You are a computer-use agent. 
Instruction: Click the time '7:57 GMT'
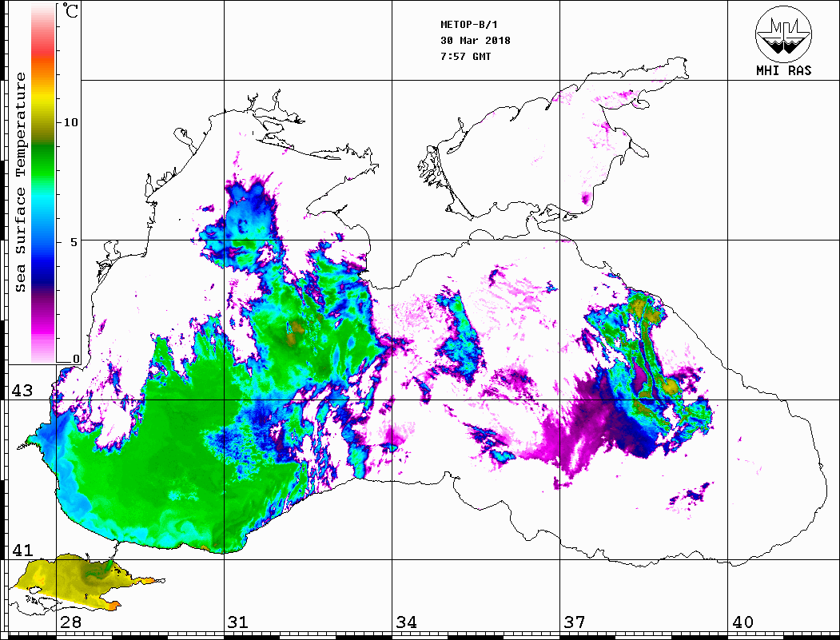pos(465,56)
